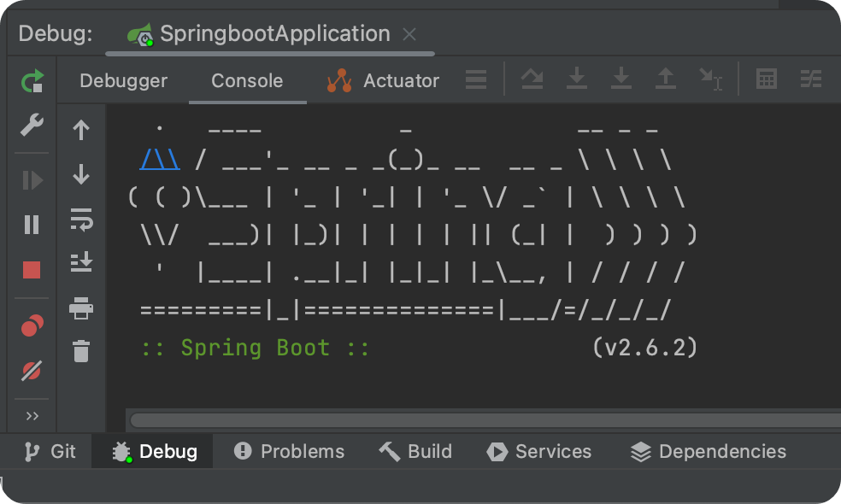The width and height of the screenshot is (841, 504).
Task: Click the trace current stream chain icon
Action: coord(811,79)
